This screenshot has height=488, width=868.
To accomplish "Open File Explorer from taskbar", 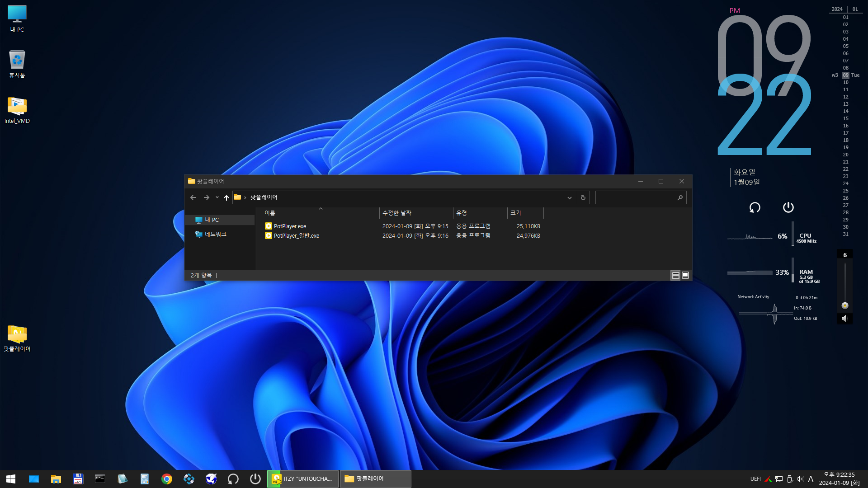I will pos(56,479).
